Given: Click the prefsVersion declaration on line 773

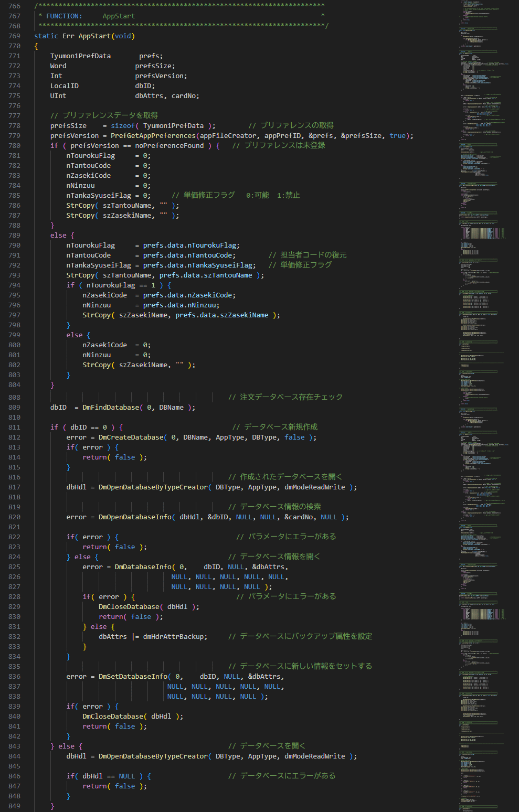Looking at the screenshot, I should (161, 76).
